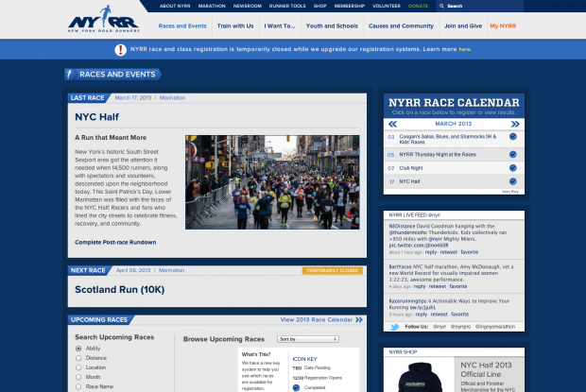This screenshot has height=392, width=586.
Task: Open NYC Half 2013 Official Line shop item
Action: pos(486,369)
